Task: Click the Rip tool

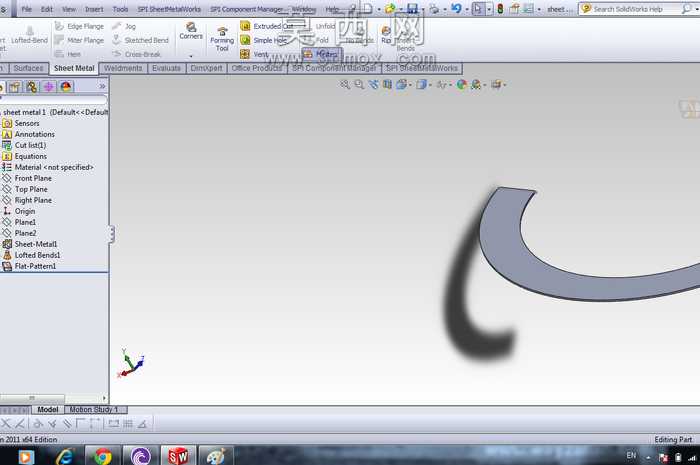Action: pos(386,34)
